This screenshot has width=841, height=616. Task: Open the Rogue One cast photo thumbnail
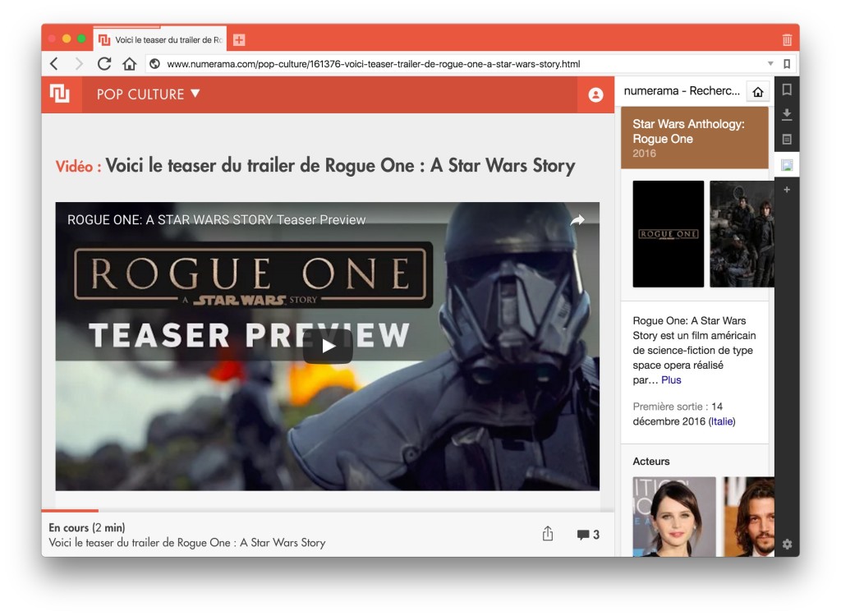(x=742, y=233)
